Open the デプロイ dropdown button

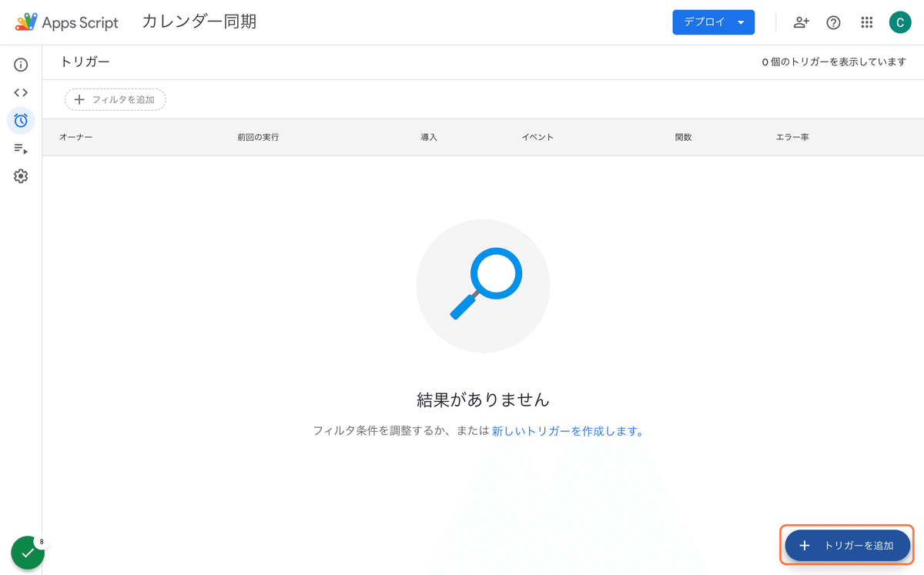pos(713,22)
